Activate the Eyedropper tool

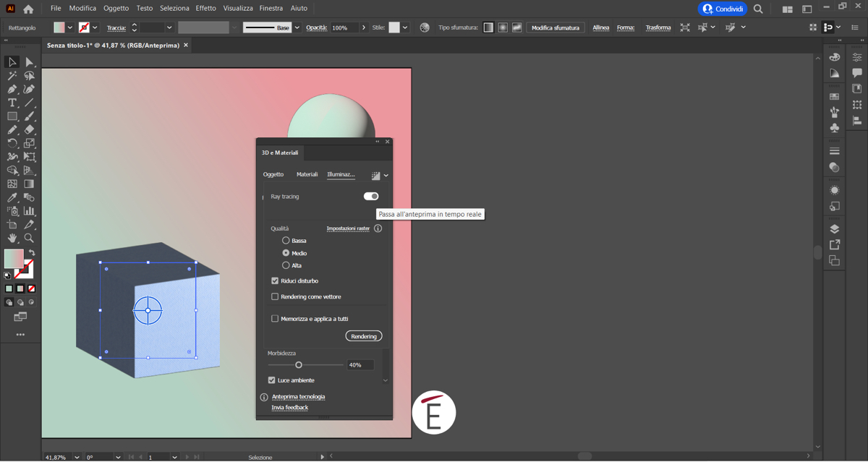(12, 197)
